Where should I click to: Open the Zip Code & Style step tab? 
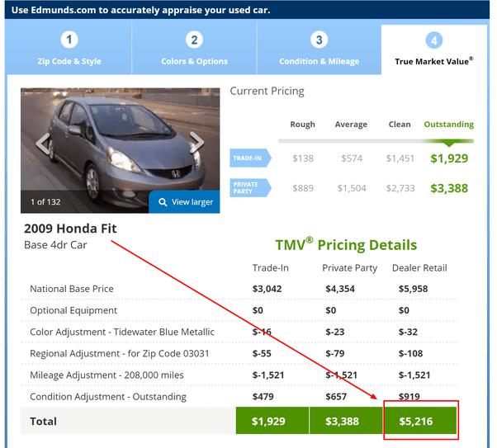tap(69, 48)
